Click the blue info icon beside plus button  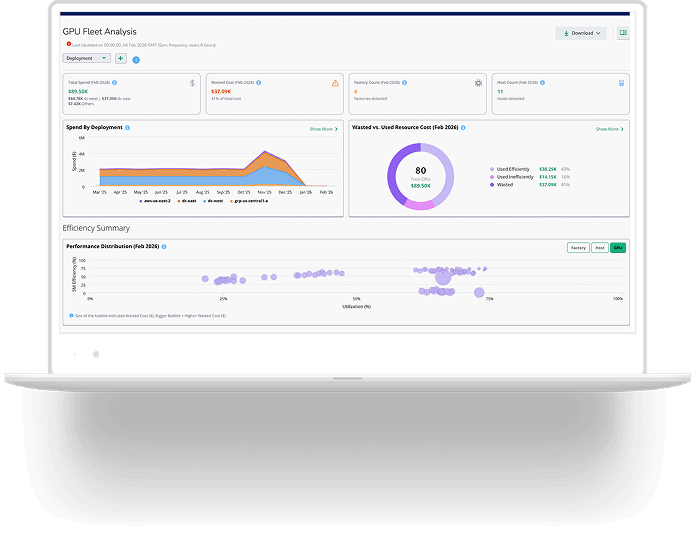click(136, 60)
